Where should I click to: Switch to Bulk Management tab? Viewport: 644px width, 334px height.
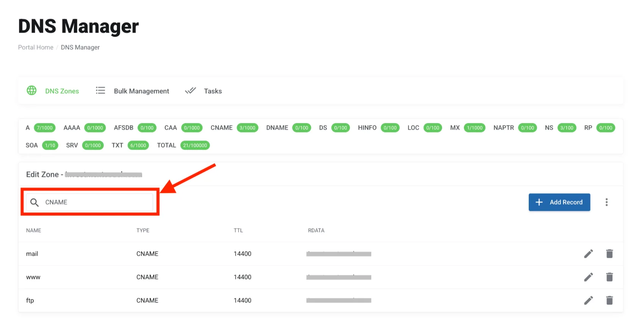(141, 91)
